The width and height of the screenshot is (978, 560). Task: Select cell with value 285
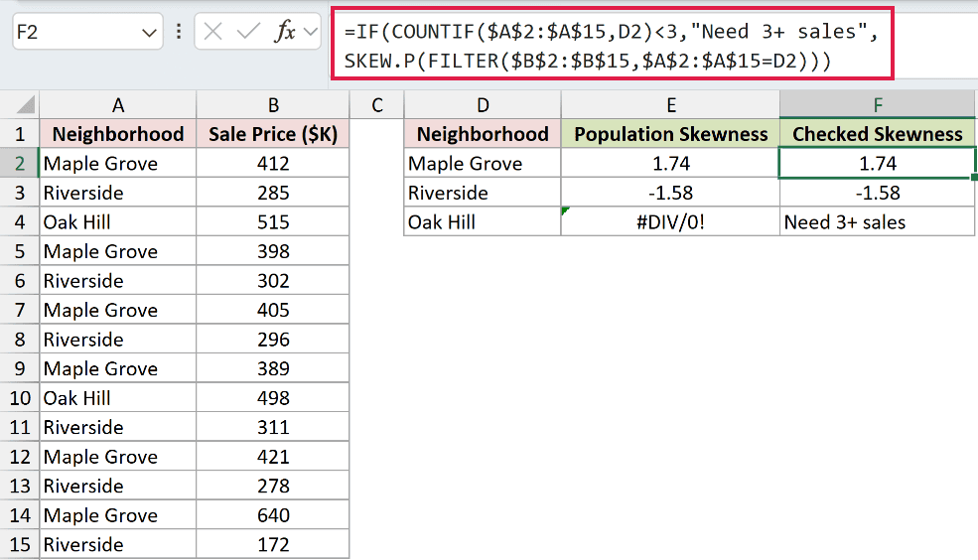click(x=273, y=193)
